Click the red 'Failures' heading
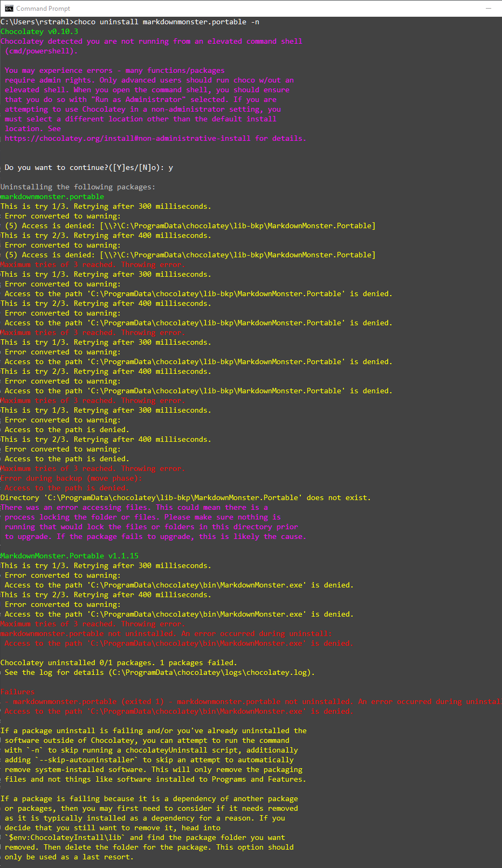502x868 pixels. point(18,692)
